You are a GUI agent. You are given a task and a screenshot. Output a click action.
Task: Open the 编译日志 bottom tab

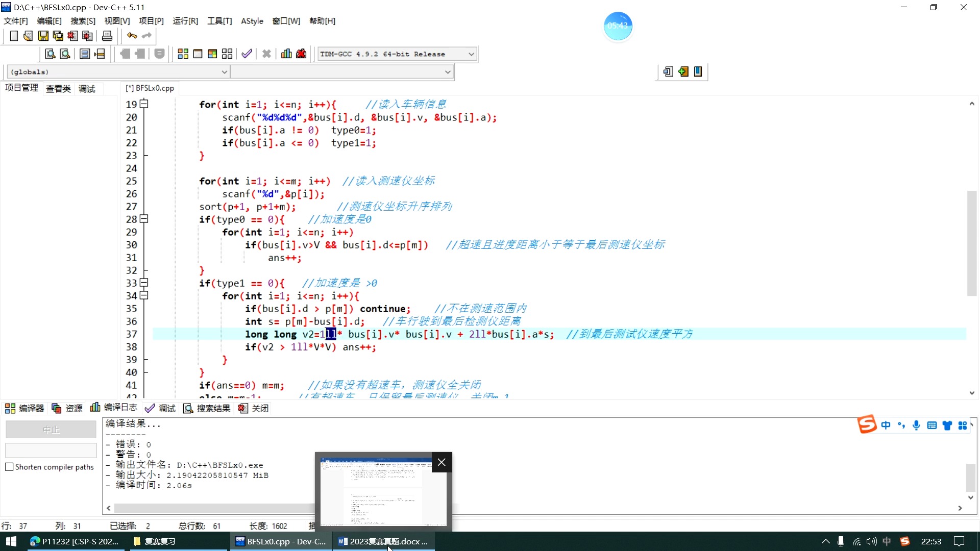(x=113, y=408)
